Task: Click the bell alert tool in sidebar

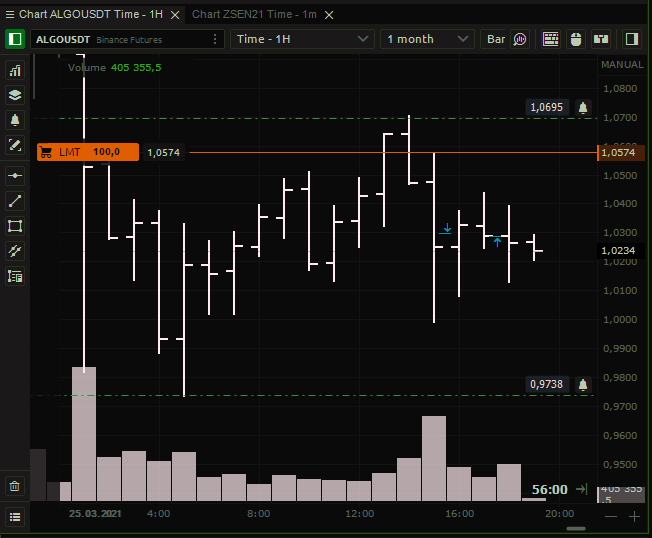Action: point(15,120)
